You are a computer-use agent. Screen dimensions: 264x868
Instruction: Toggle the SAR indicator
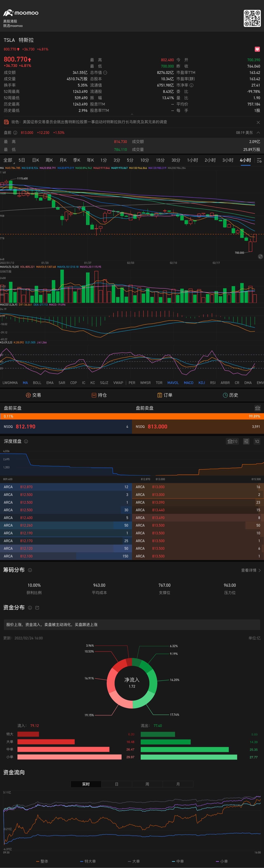(x=62, y=383)
